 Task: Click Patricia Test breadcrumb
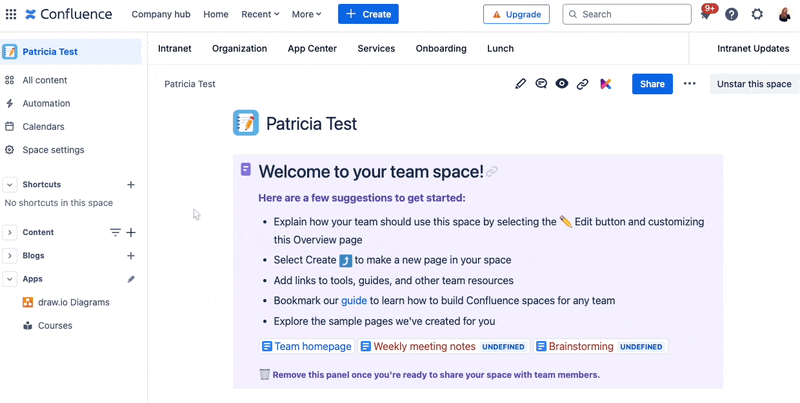pyautogui.click(x=190, y=84)
